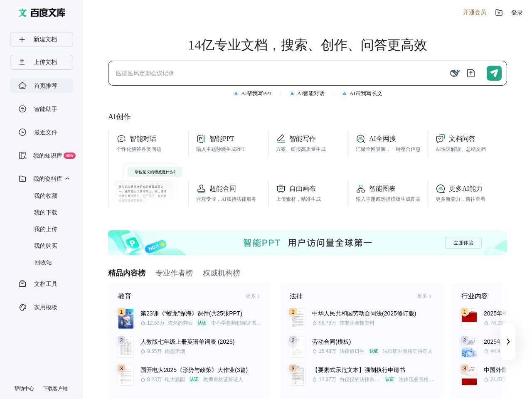The image size is (532, 399).
Task: Open thumbnail of 人教版七年级上册英语单词表
Action: (126, 347)
